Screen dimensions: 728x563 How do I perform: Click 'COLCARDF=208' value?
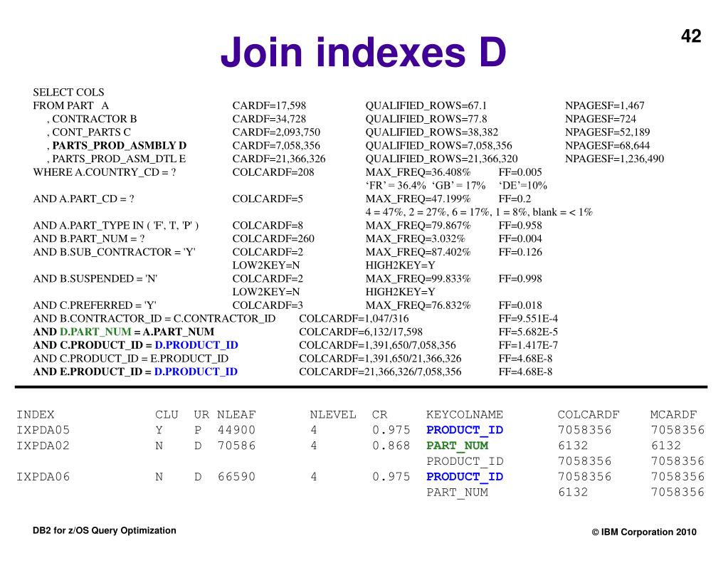pos(273,172)
